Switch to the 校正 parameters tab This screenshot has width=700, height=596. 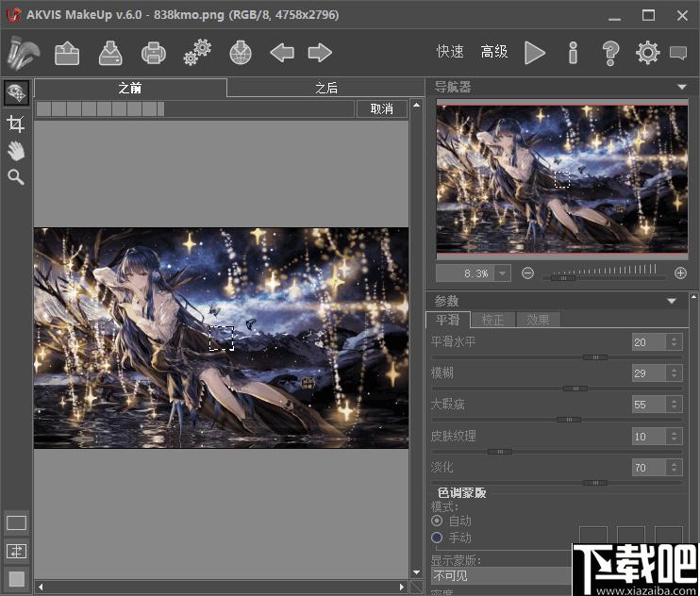click(492, 320)
